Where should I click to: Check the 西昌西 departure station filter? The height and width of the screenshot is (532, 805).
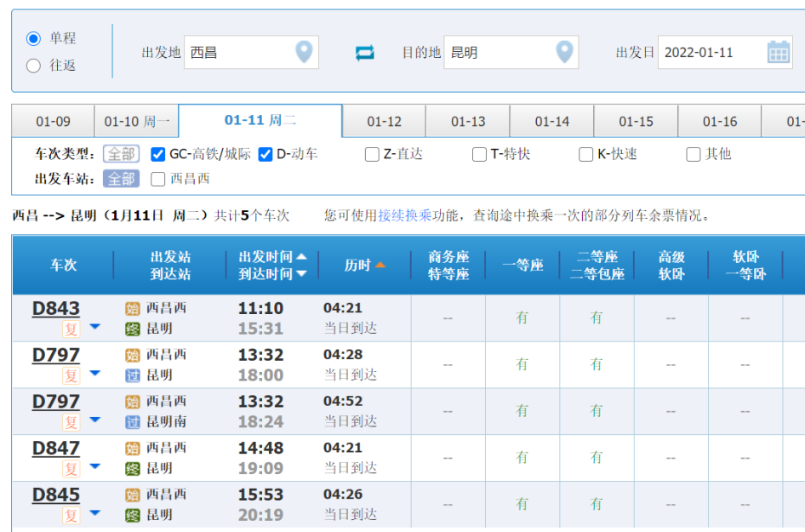[157, 179]
